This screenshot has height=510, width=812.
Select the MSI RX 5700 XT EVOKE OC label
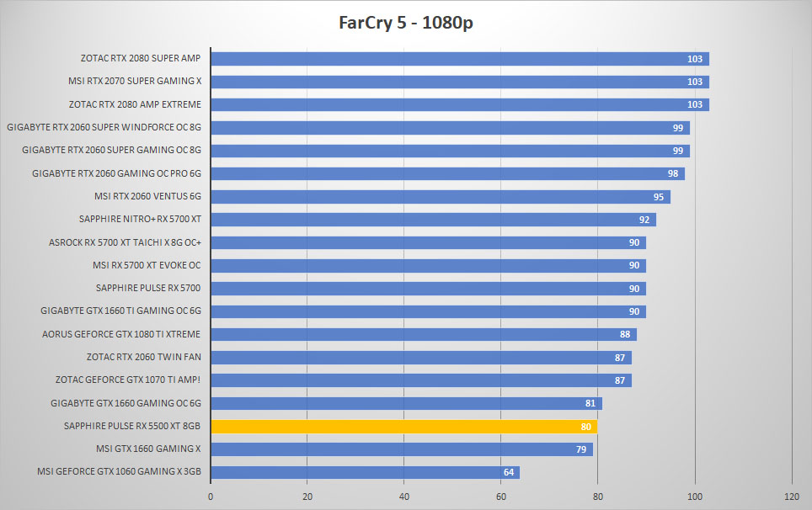tap(147, 265)
